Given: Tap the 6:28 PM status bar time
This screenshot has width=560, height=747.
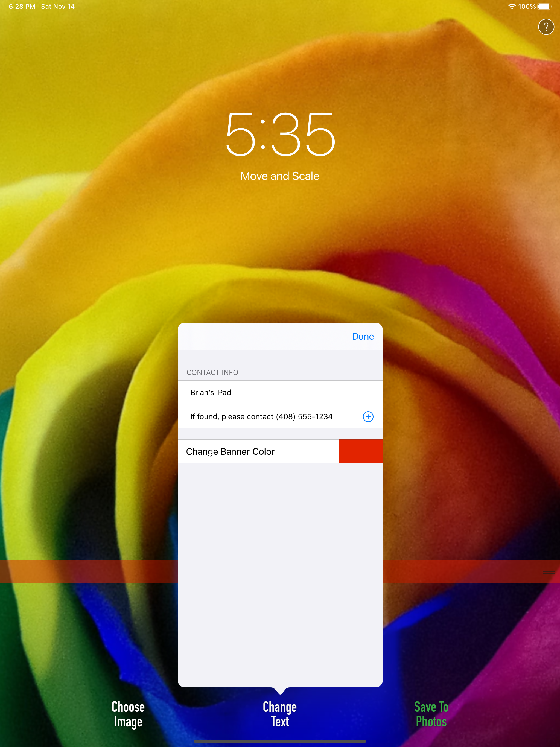Looking at the screenshot, I should pyautogui.click(x=22, y=6).
